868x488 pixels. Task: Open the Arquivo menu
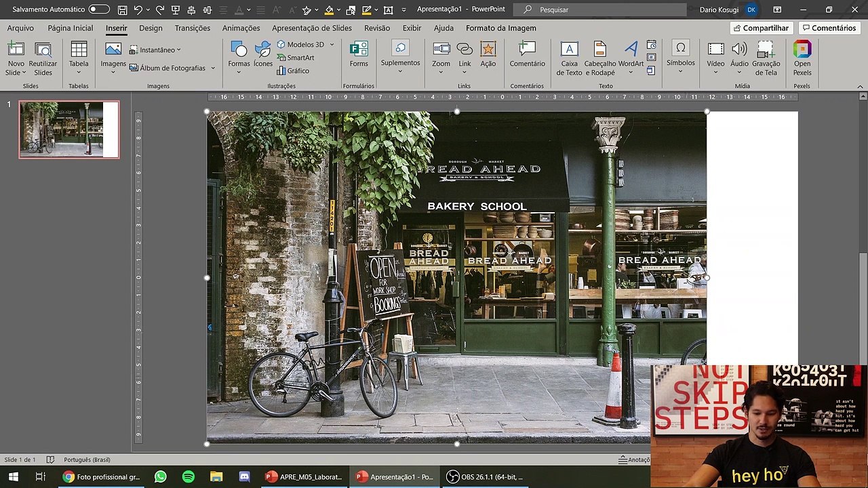pos(20,28)
